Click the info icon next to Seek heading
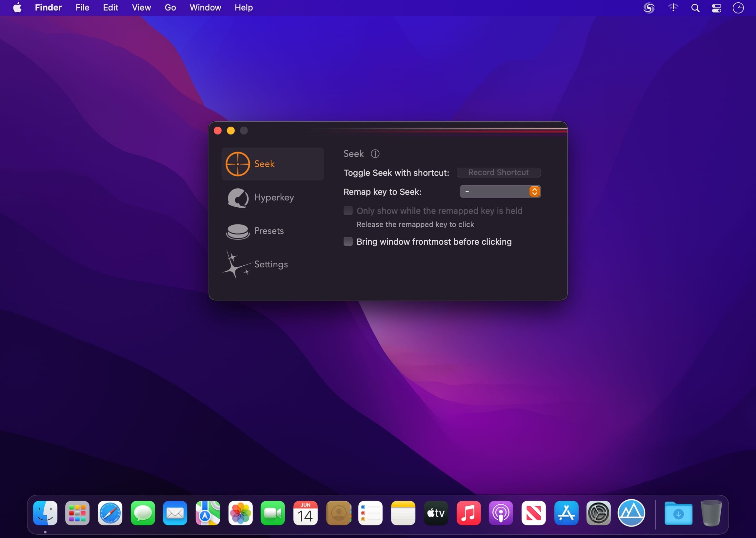 click(x=375, y=154)
